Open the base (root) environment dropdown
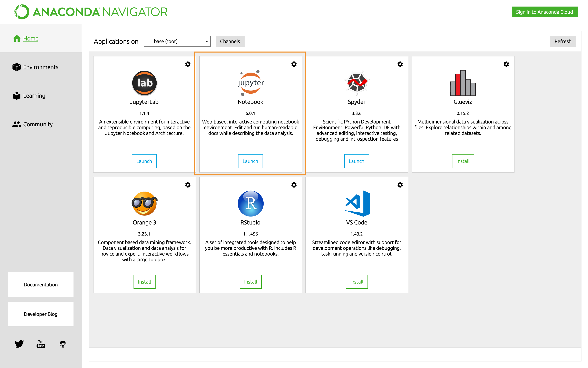The image size is (588, 368). 177,41
